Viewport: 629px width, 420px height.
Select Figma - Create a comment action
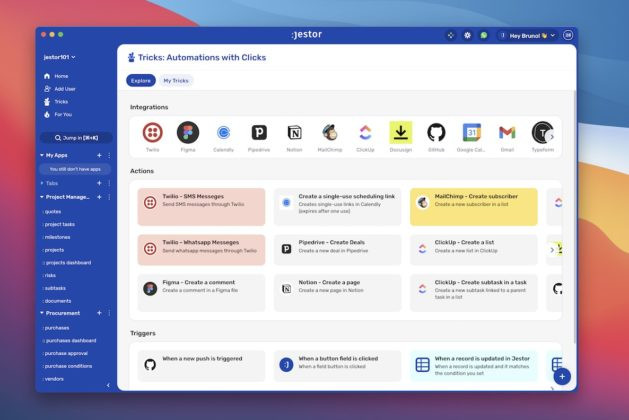201,293
